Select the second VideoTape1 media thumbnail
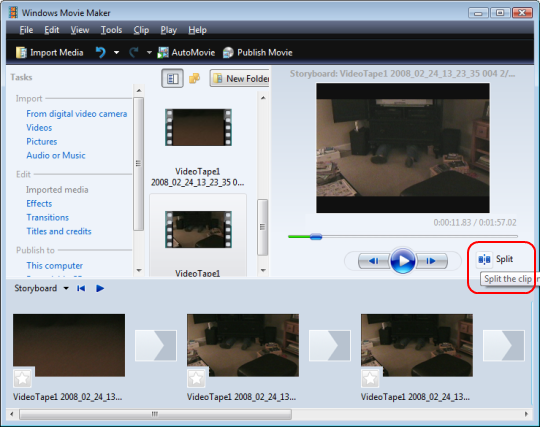540x427 pixels. point(198,230)
